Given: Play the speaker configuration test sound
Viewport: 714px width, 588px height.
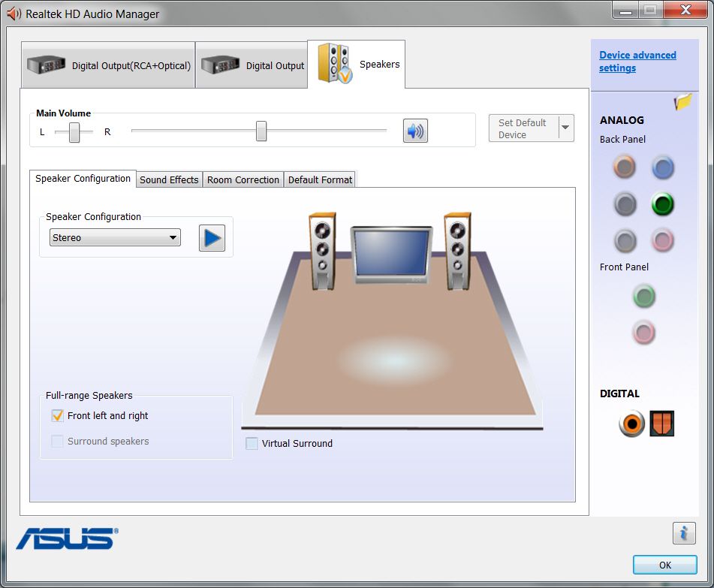Looking at the screenshot, I should 212,238.
